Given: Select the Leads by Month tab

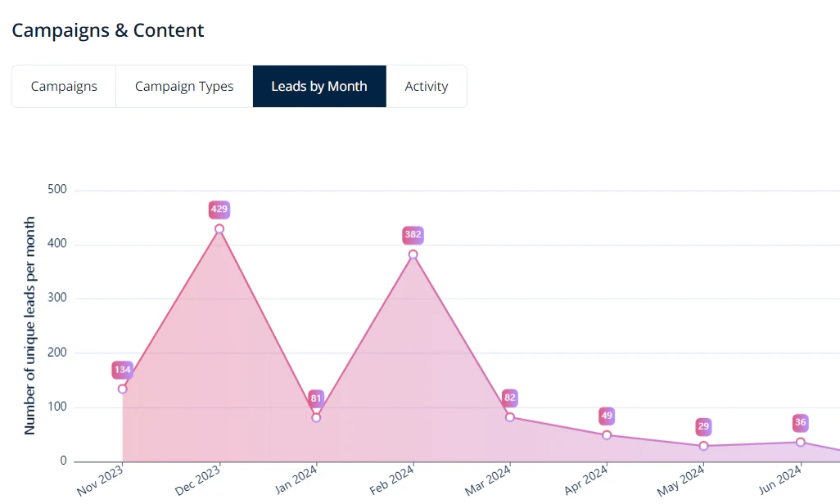Looking at the screenshot, I should click(319, 86).
